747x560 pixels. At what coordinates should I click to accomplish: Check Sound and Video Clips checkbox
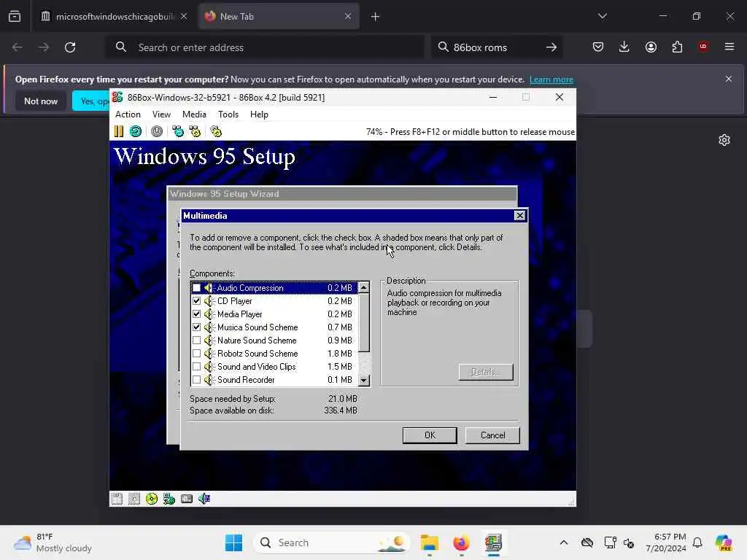(196, 367)
